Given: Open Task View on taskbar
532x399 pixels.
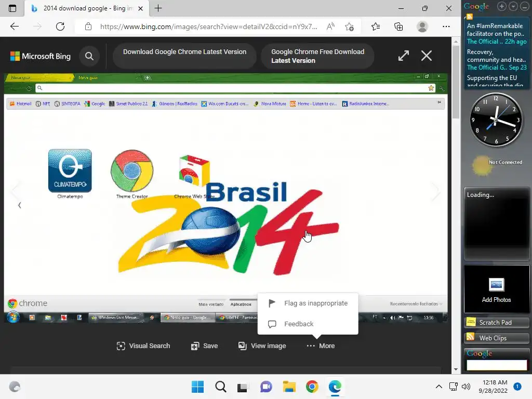Looking at the screenshot, I should coord(243,387).
